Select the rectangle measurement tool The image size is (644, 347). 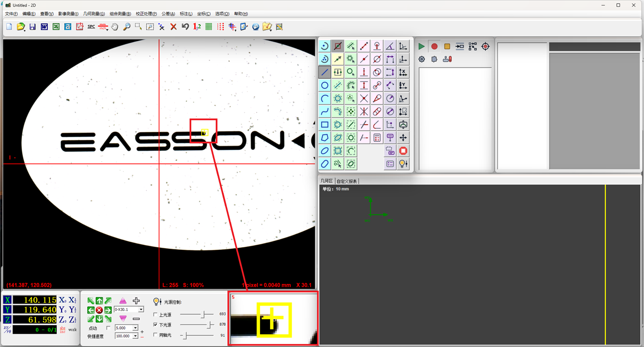(325, 125)
